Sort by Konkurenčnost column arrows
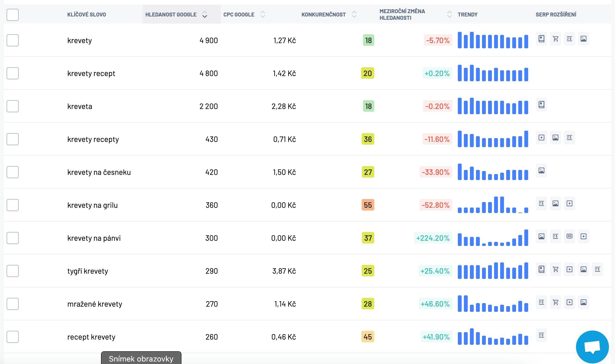 pyautogui.click(x=354, y=15)
